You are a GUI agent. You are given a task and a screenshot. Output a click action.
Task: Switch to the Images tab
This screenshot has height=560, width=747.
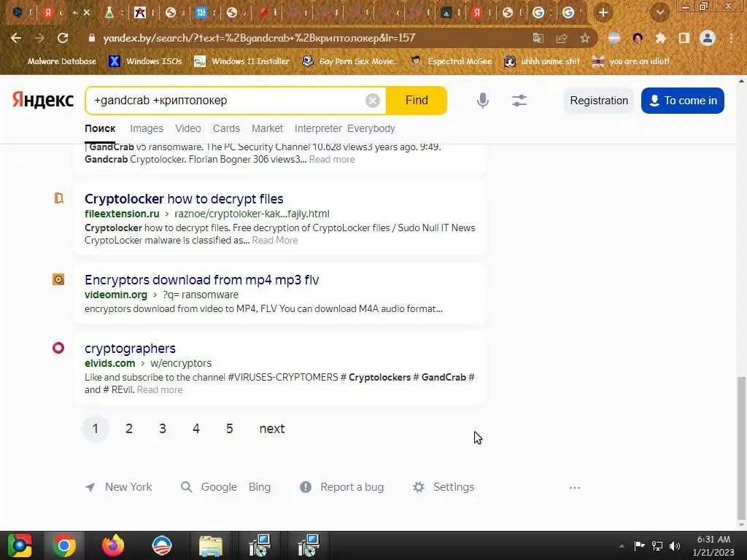click(147, 128)
